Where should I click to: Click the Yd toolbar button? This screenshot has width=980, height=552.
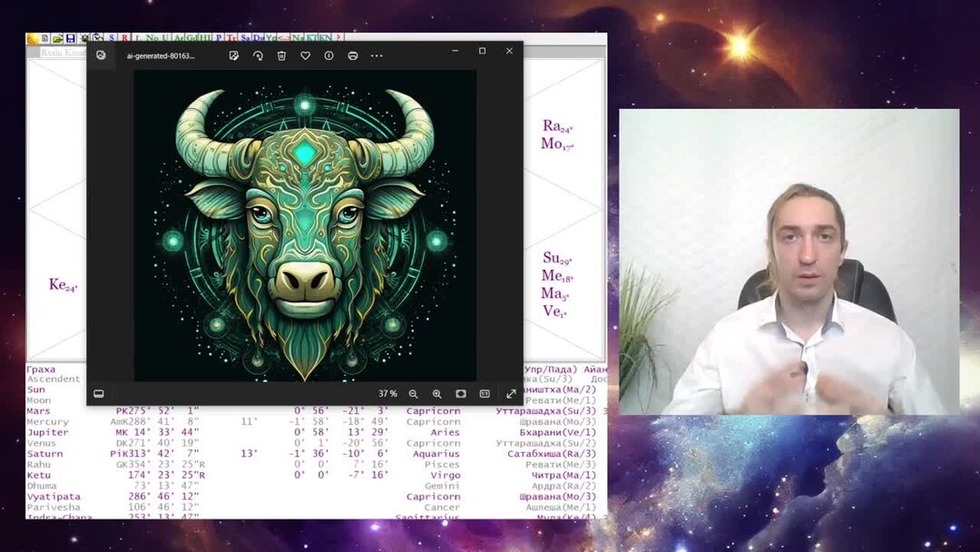pyautogui.click(x=270, y=38)
